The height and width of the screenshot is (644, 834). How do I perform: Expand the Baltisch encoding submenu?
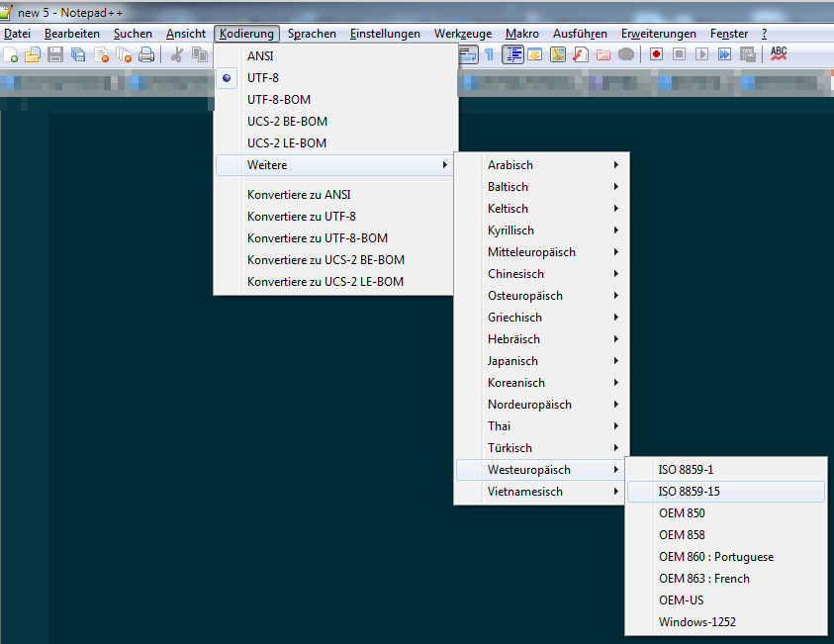point(541,187)
